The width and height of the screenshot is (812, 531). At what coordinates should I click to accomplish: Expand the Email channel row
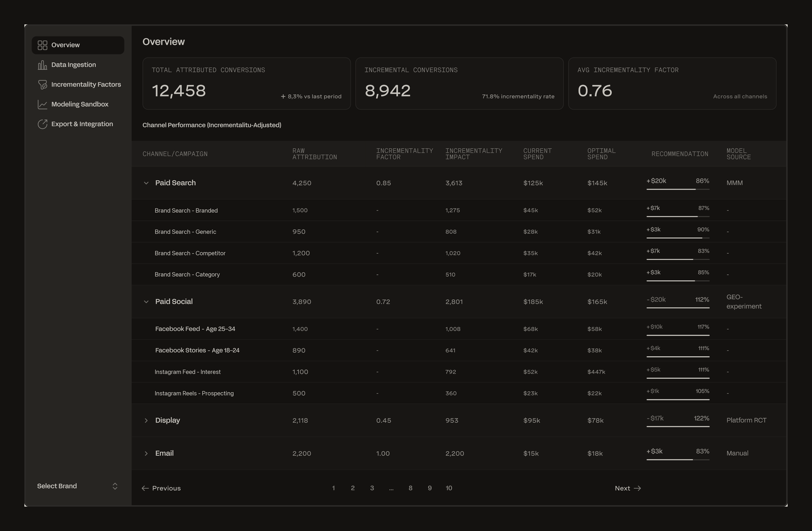click(146, 454)
